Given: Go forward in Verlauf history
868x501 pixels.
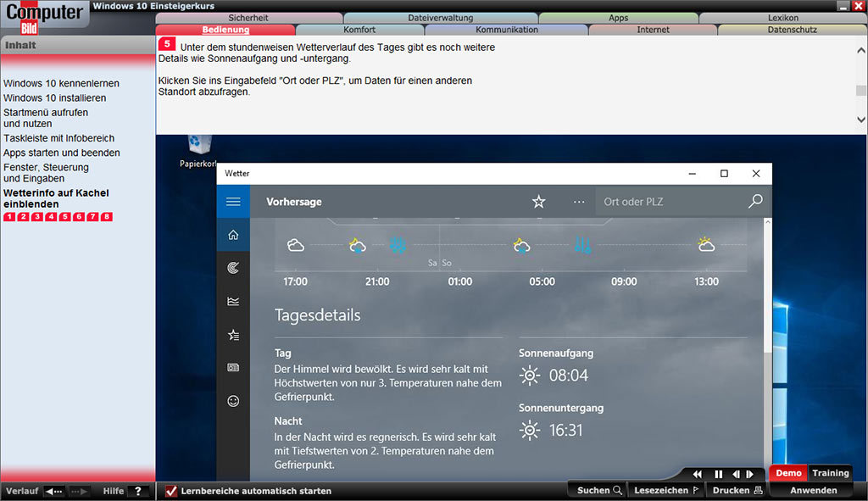Looking at the screenshot, I should coord(79,491).
